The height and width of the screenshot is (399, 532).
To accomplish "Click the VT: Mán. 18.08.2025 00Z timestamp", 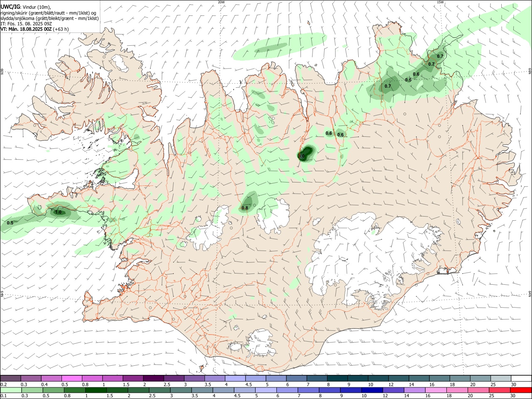I will (x=26, y=29).
